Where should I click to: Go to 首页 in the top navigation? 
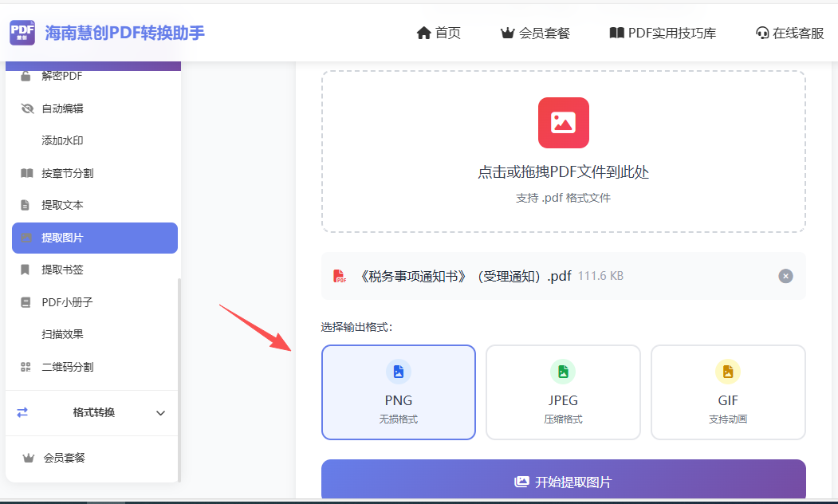point(439,33)
